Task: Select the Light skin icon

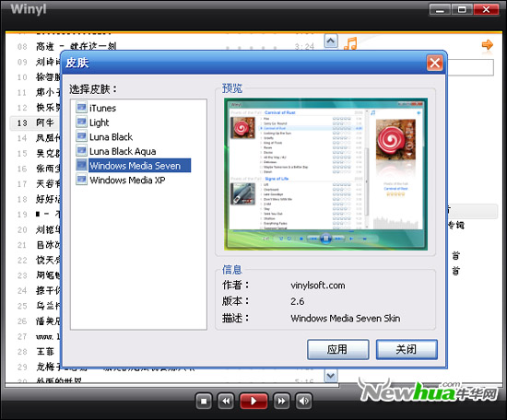Action: pos(81,122)
